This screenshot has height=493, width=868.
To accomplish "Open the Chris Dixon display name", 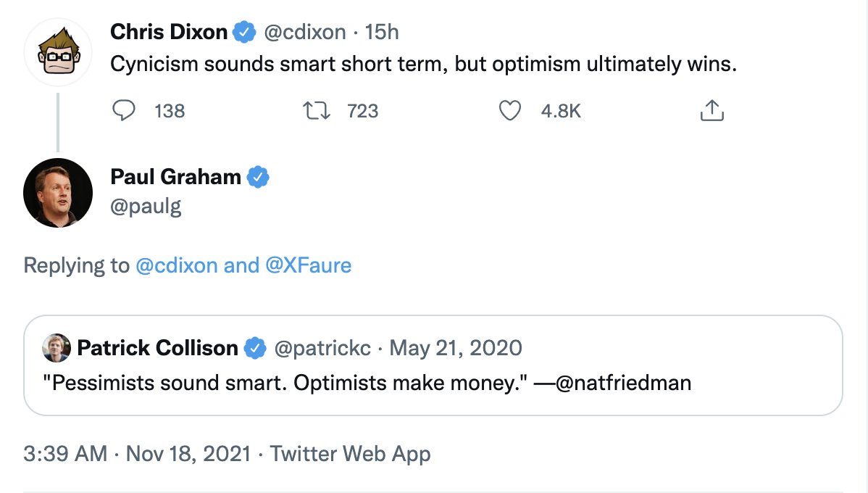I will (x=169, y=33).
